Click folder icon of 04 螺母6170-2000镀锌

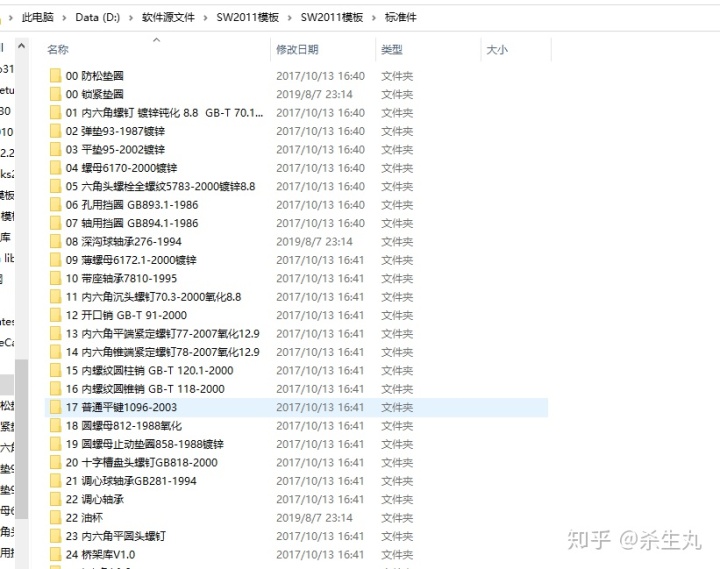[x=55, y=168]
